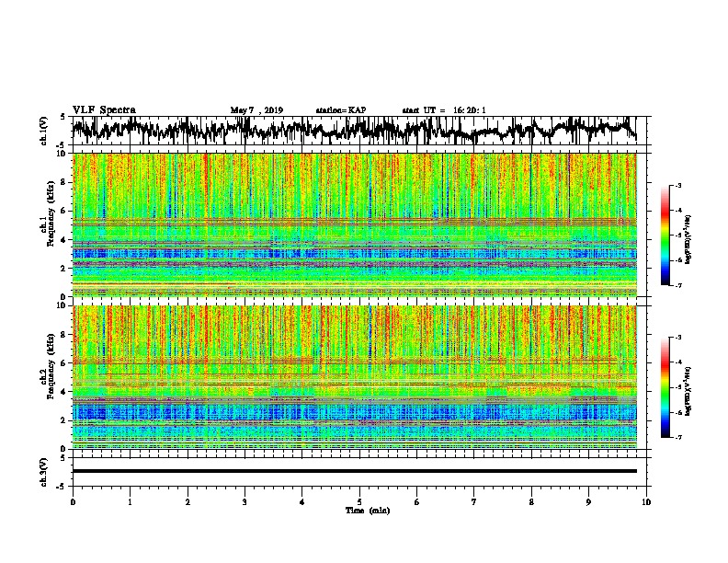Click the time axis tick label "7"

click(x=474, y=501)
